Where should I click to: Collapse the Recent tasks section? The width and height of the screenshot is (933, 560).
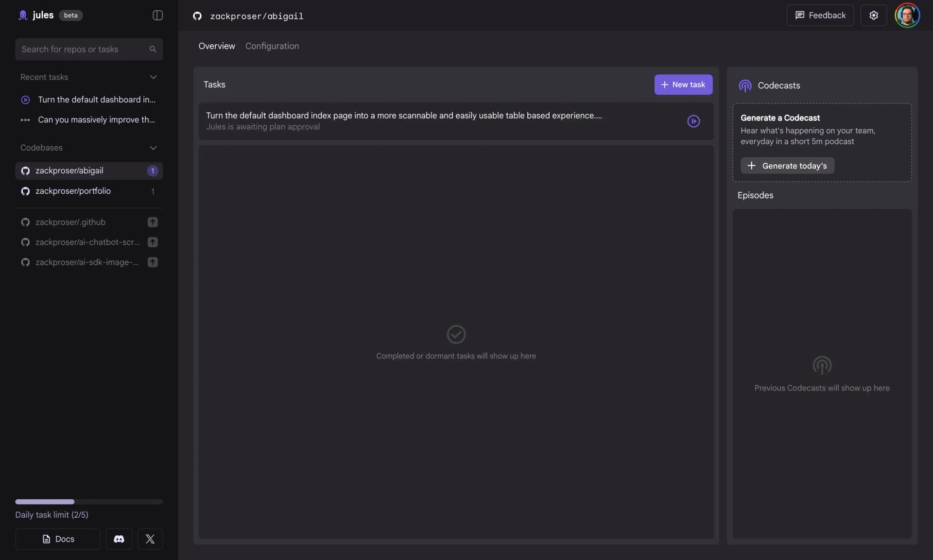[x=153, y=77]
